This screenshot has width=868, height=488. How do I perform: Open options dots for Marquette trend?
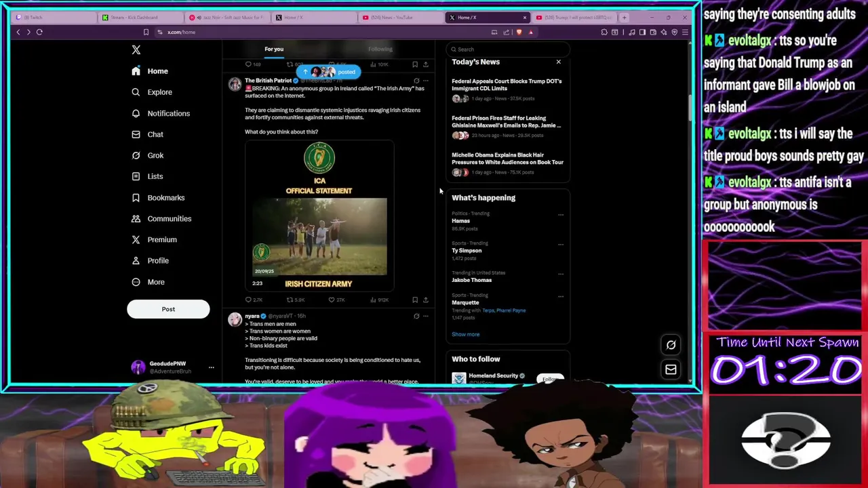click(x=561, y=297)
